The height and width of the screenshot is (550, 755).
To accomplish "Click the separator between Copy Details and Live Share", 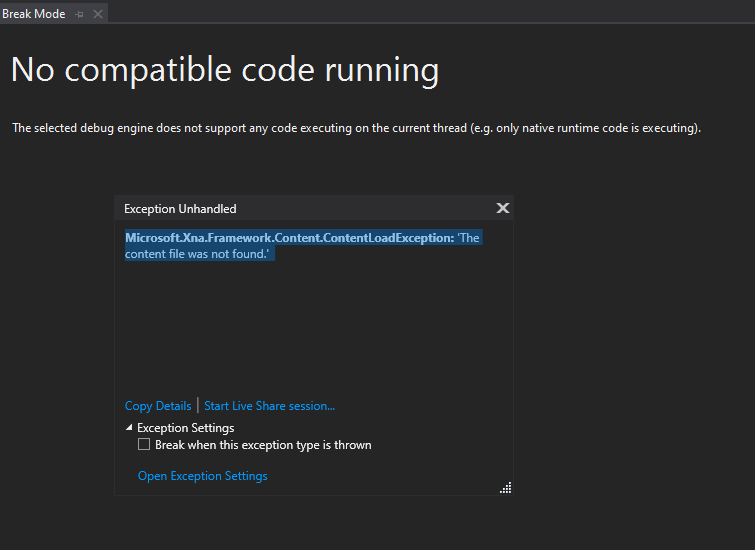I will pyautogui.click(x=198, y=406).
